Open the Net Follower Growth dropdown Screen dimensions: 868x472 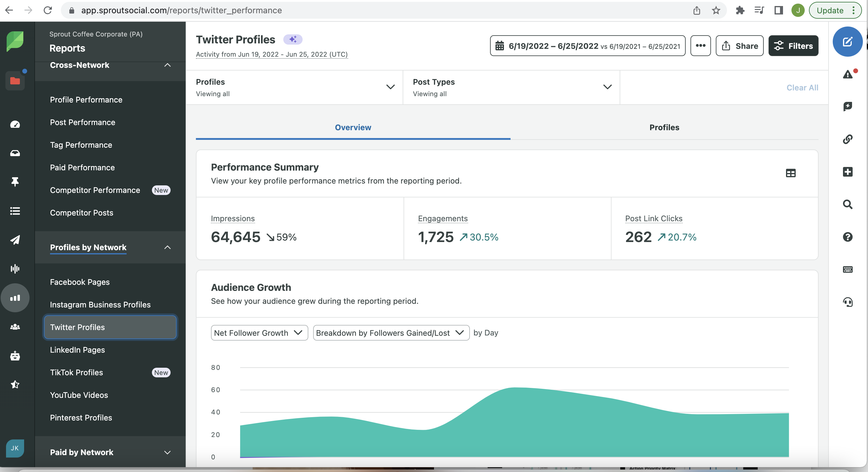click(259, 333)
